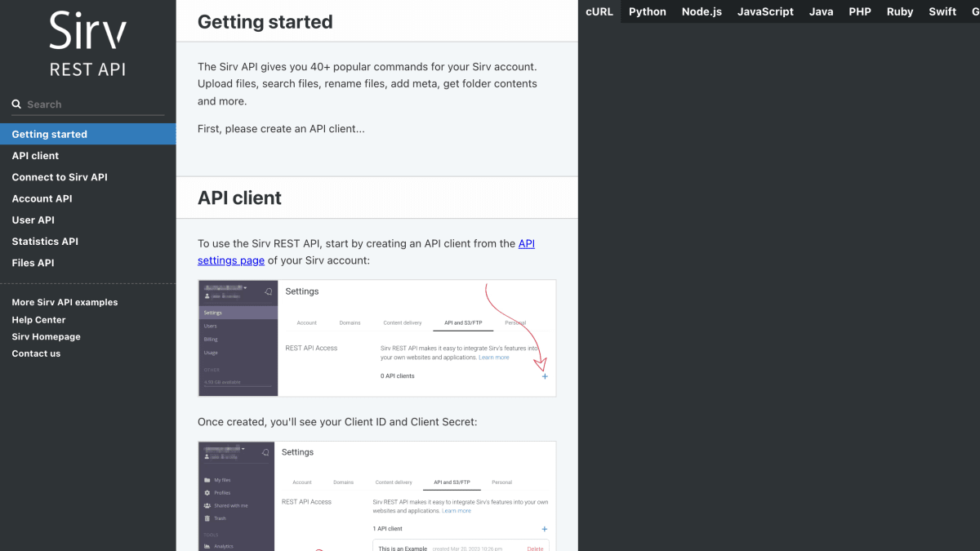Select Getting started in sidebar
The width and height of the screenshot is (980, 551).
point(87,134)
